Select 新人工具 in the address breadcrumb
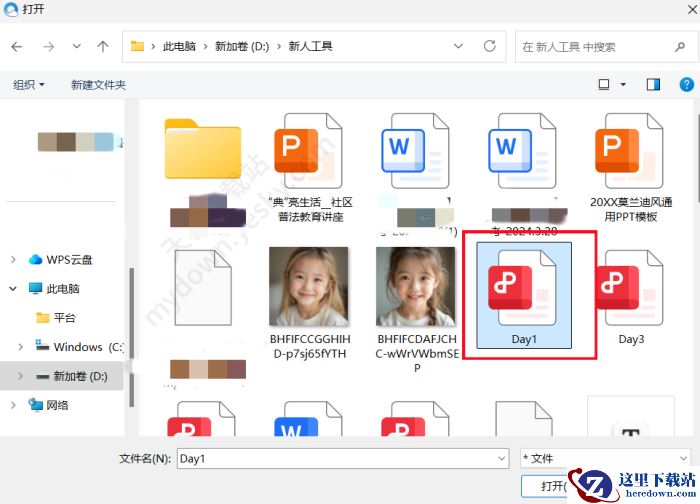Screen dimensions: 700x504 click(x=310, y=46)
